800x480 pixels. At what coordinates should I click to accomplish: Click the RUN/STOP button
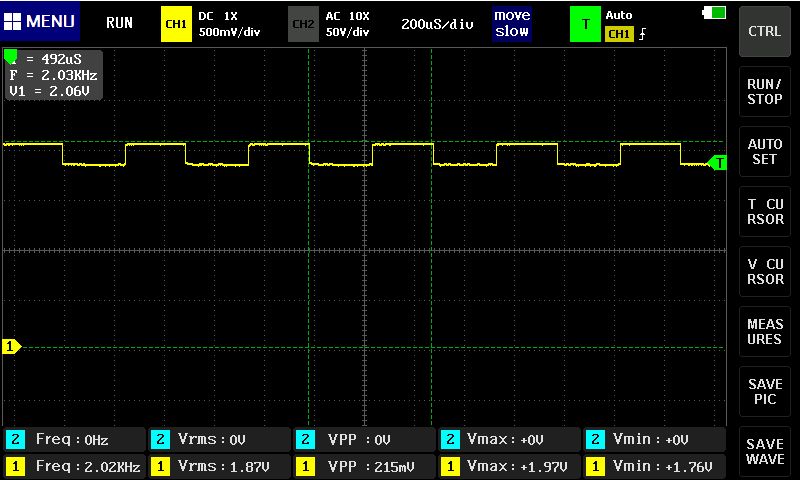tap(764, 91)
